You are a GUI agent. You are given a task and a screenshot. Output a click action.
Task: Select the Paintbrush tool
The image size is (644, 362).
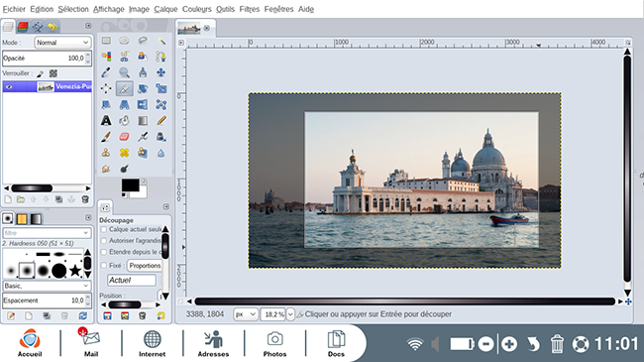point(106,137)
